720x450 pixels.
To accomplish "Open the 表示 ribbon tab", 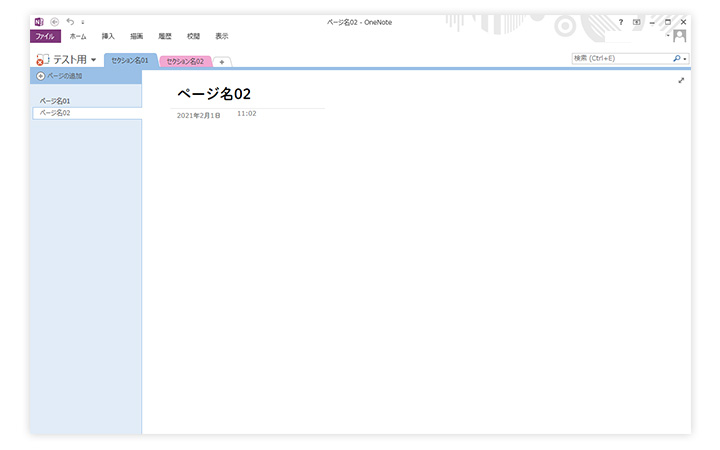I will (x=222, y=36).
